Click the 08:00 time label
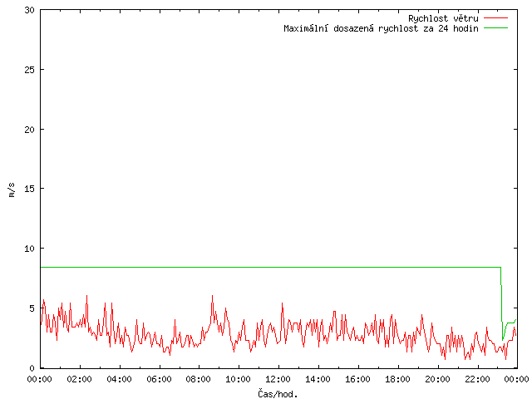532x399 pixels. point(199,379)
